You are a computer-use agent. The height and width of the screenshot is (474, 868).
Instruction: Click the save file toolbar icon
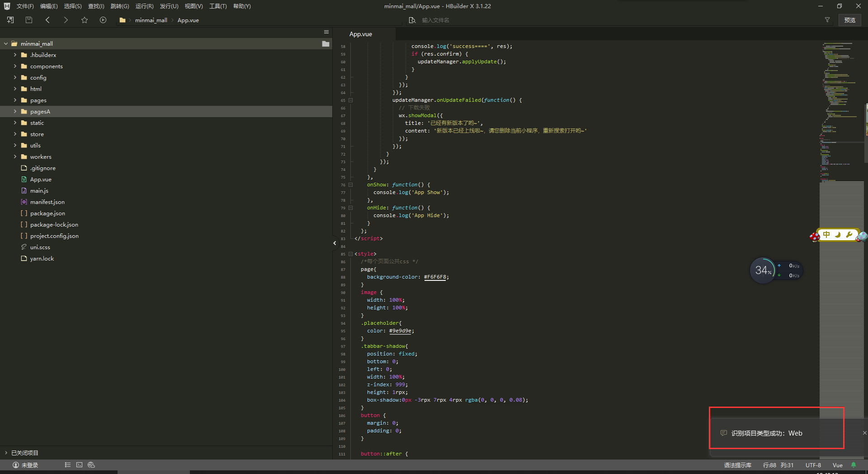point(29,20)
